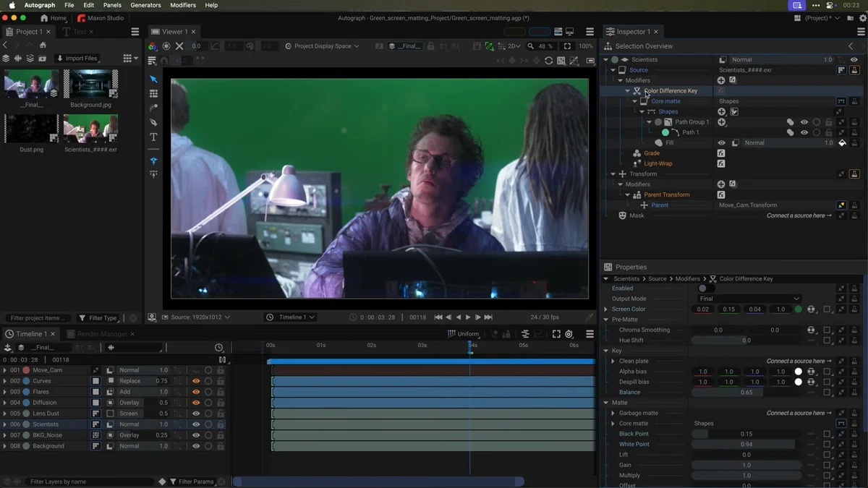Click the Color Difference Key scissors icon
The height and width of the screenshot is (488, 868).
(637, 91)
